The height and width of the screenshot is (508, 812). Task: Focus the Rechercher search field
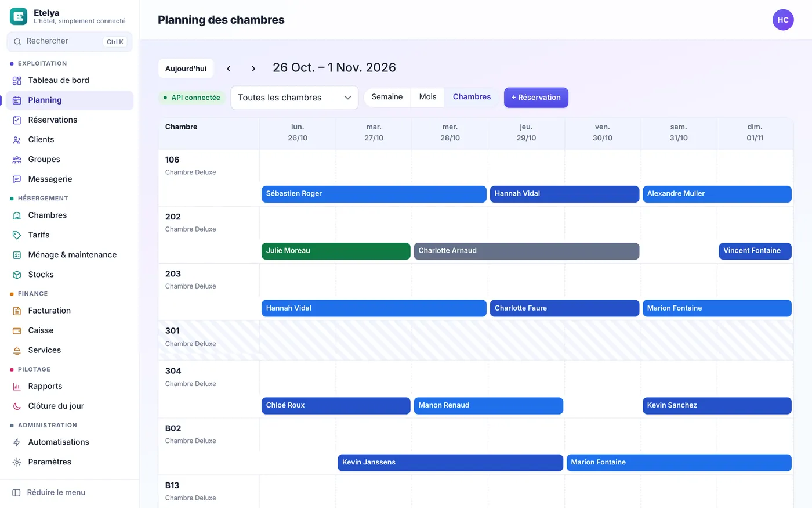(70, 41)
